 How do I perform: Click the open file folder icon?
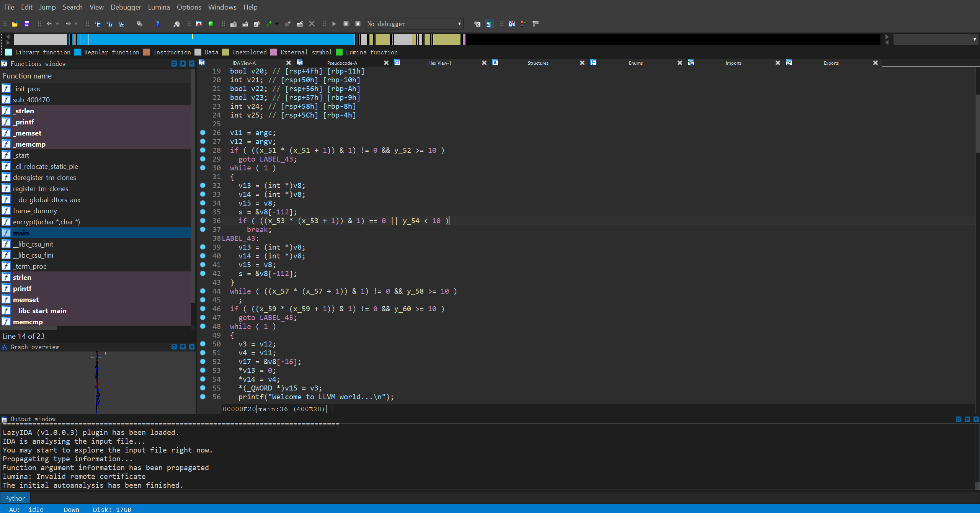(x=15, y=24)
